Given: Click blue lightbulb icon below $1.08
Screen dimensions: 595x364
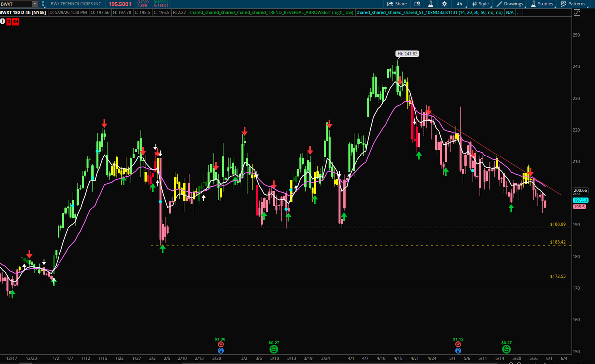Looking at the screenshot, I should pyautogui.click(x=220, y=350).
